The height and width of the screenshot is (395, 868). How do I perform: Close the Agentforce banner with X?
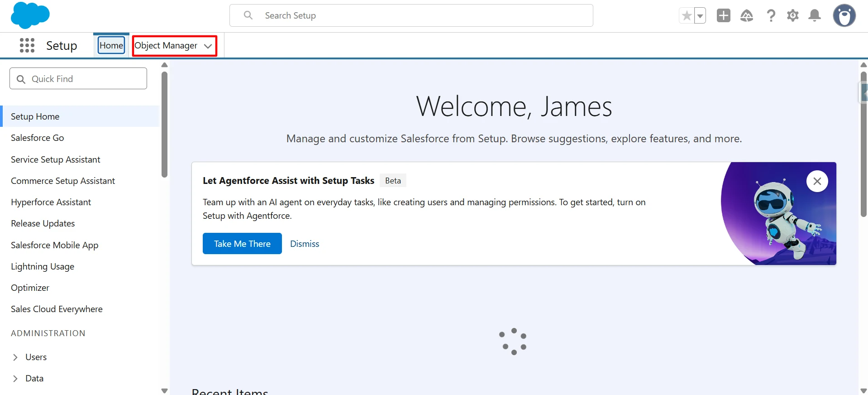[x=817, y=181]
